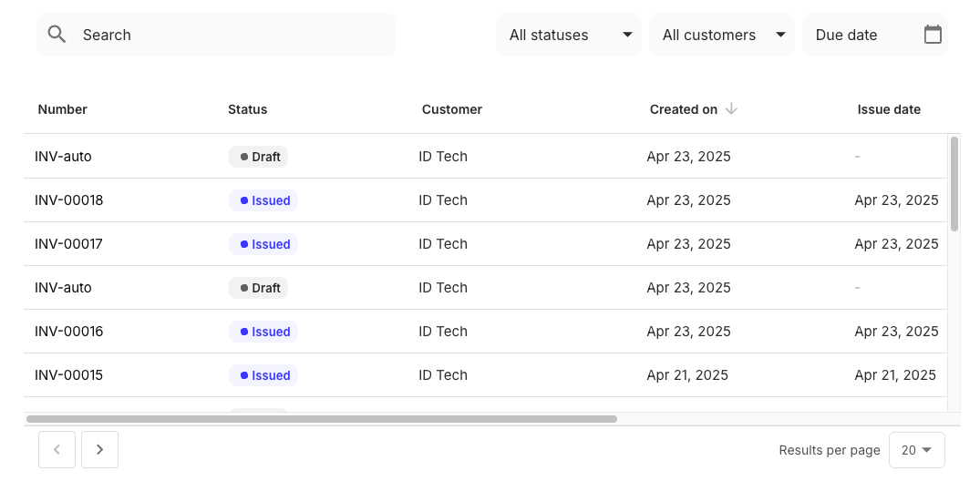Click the search magnifier icon
The image size is (980, 481).
[57, 35]
